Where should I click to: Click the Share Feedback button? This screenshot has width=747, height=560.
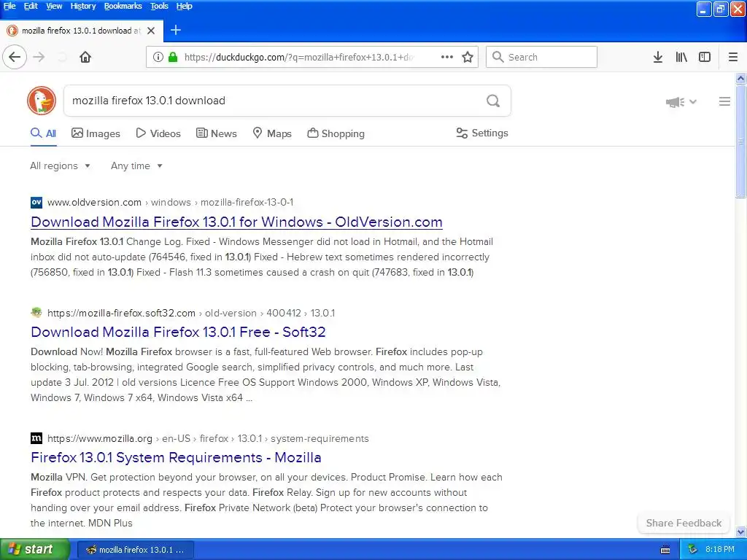click(684, 523)
